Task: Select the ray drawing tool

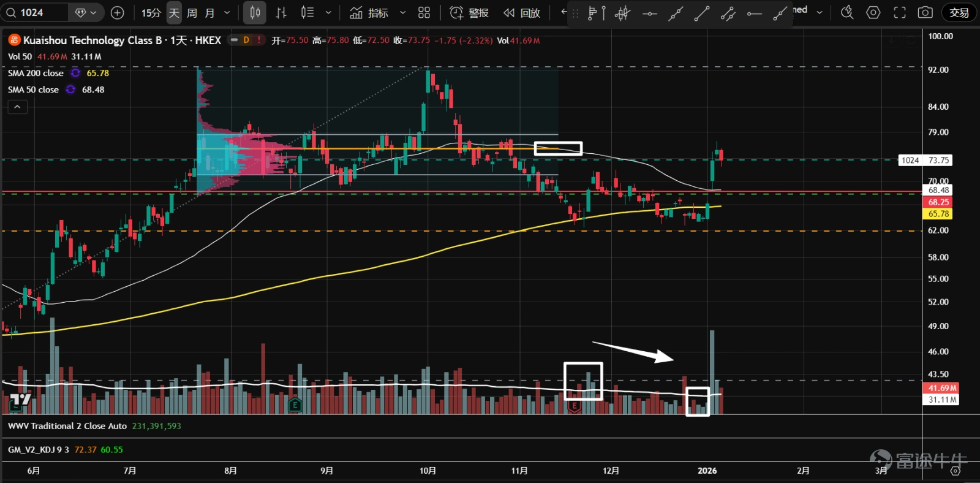Action: (x=780, y=13)
